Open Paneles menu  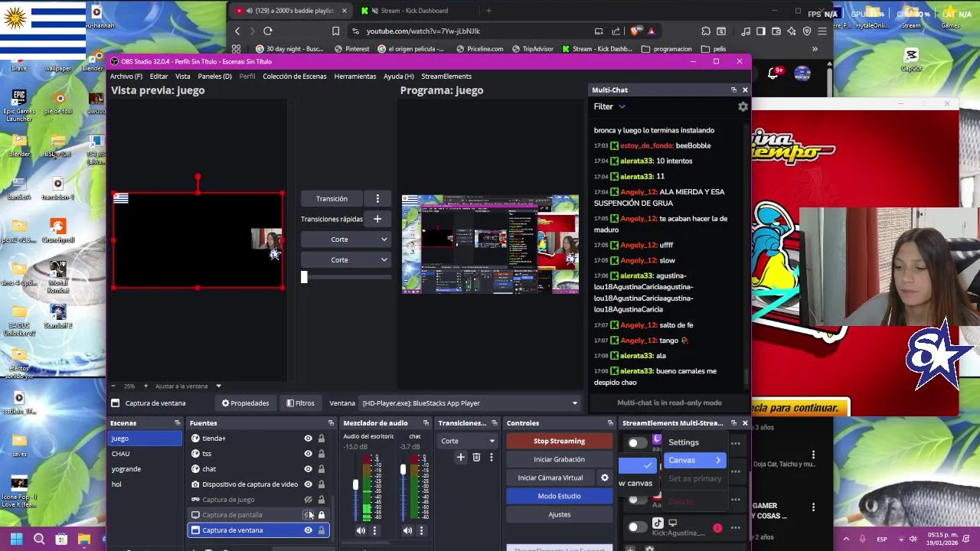[214, 77]
